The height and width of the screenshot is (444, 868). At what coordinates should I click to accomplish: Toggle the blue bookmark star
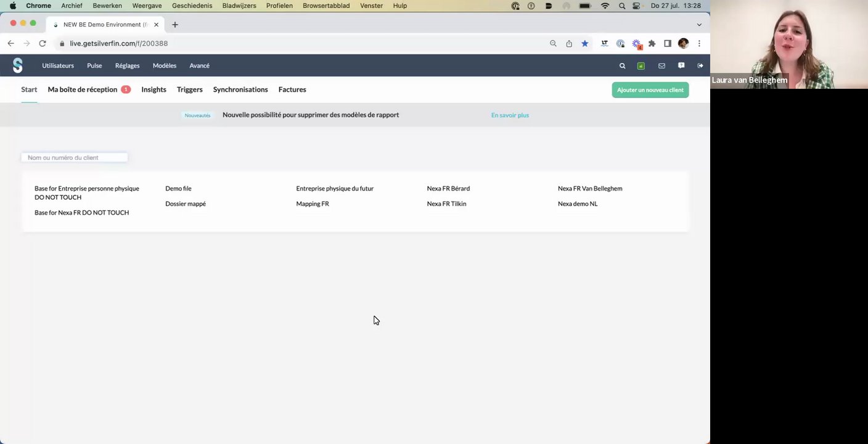click(x=585, y=43)
